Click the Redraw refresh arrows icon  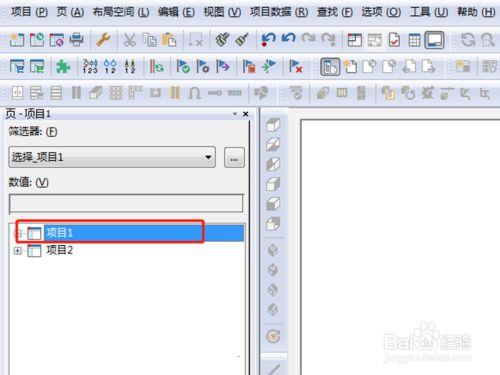tap(468, 40)
